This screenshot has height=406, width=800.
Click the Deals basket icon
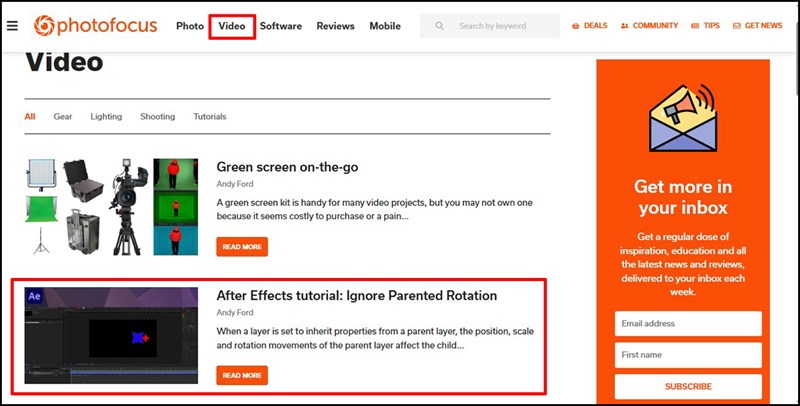(x=576, y=26)
